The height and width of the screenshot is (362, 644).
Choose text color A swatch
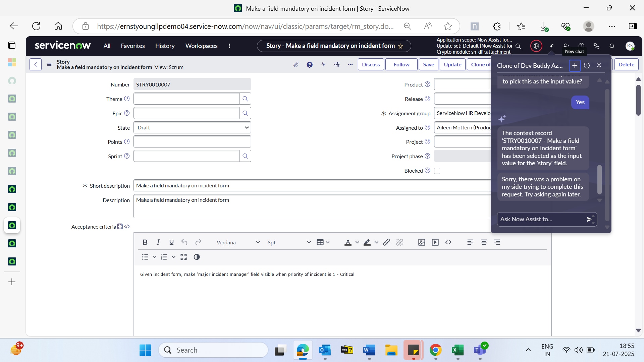[348, 242]
